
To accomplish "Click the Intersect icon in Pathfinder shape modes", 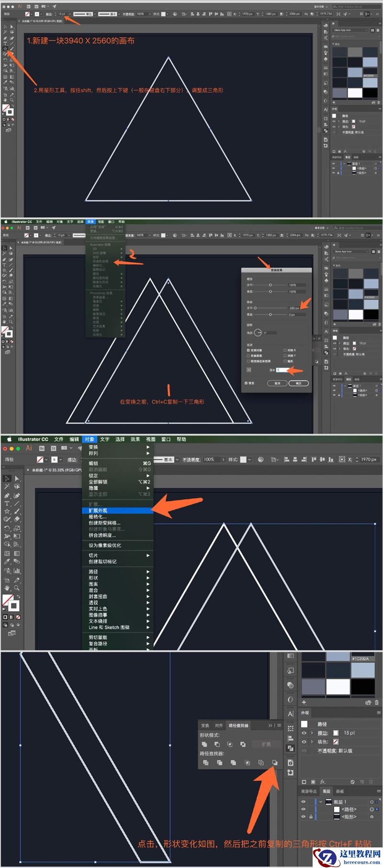I will (x=230, y=744).
